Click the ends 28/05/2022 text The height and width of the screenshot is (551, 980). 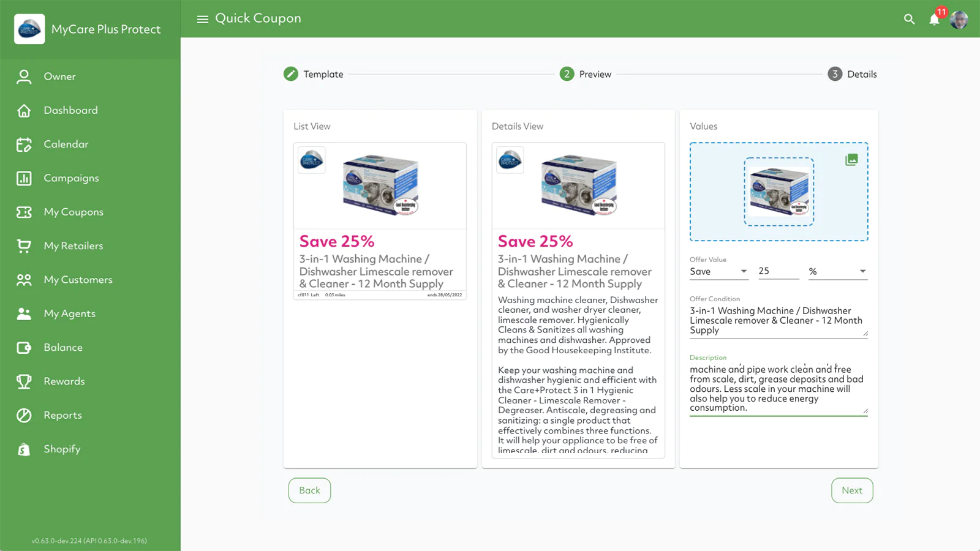point(445,295)
